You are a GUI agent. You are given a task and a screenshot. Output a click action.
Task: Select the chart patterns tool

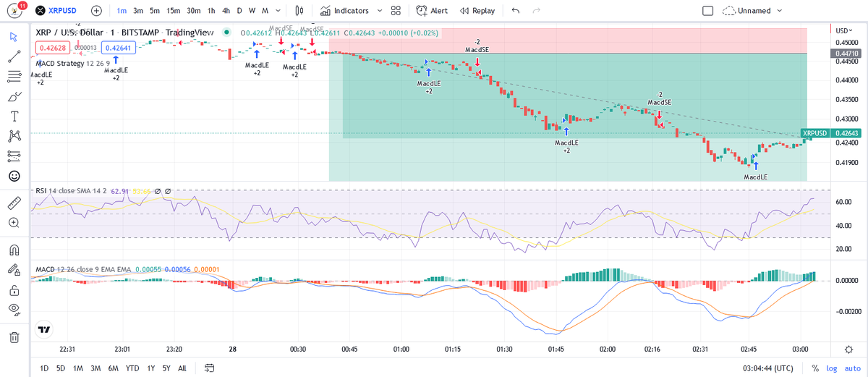coord(14,135)
